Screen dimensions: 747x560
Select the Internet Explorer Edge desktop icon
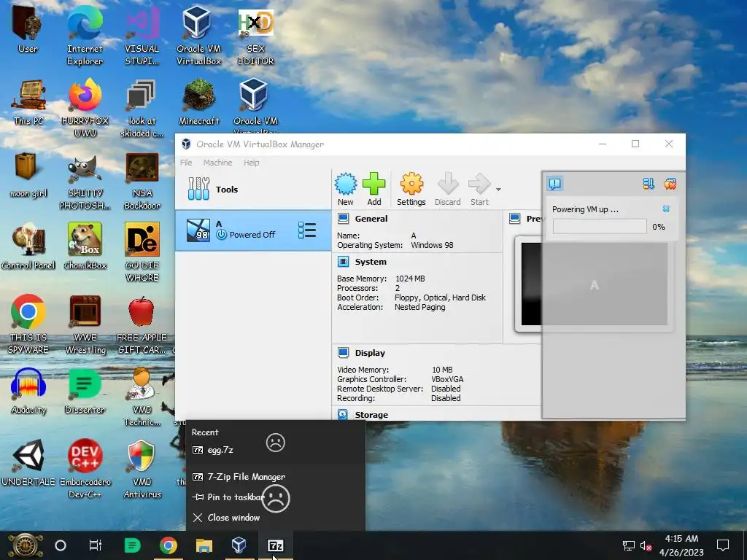click(85, 36)
